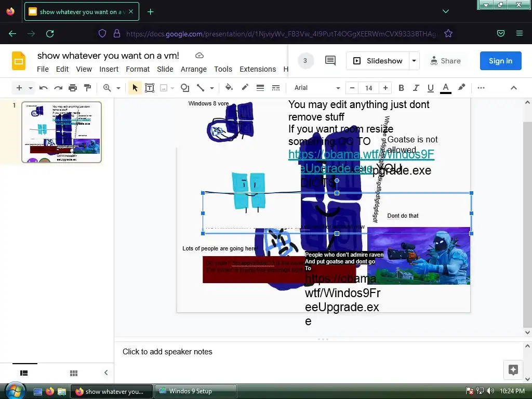
Task: Toggle bold formatting
Action: (401, 88)
